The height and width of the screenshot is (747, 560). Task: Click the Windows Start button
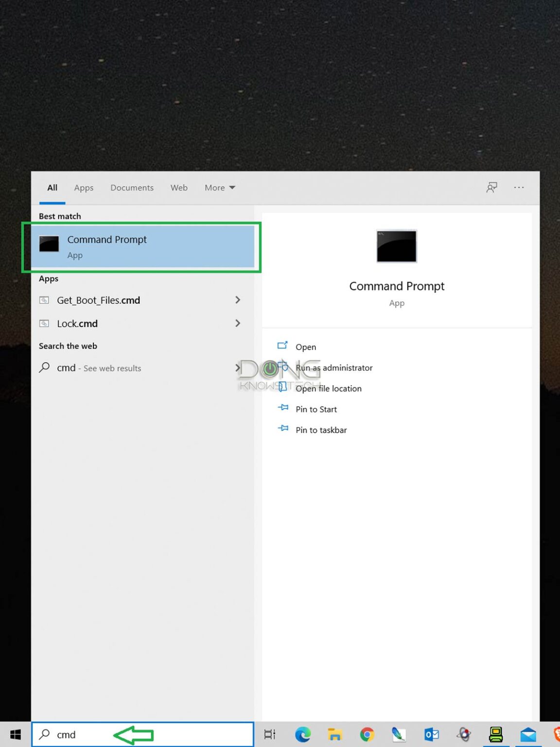pos(16,734)
